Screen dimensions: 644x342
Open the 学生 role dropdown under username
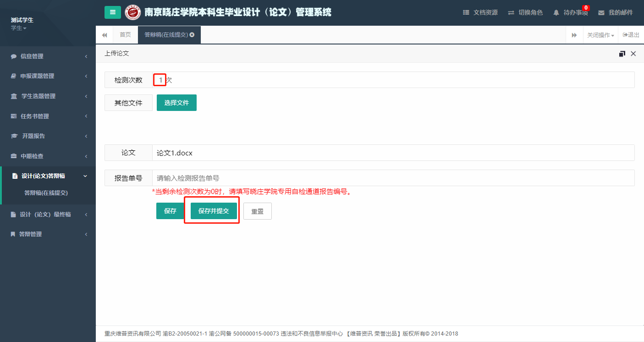[x=19, y=28]
